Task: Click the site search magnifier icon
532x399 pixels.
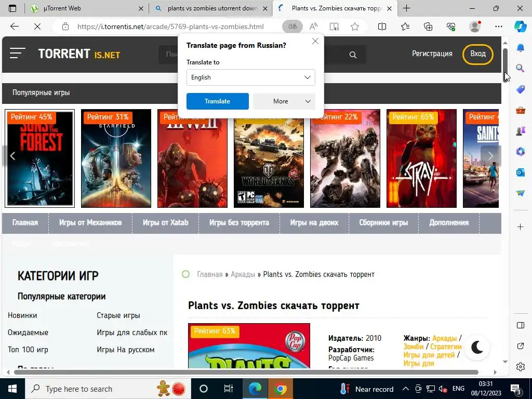Action: pos(353,55)
